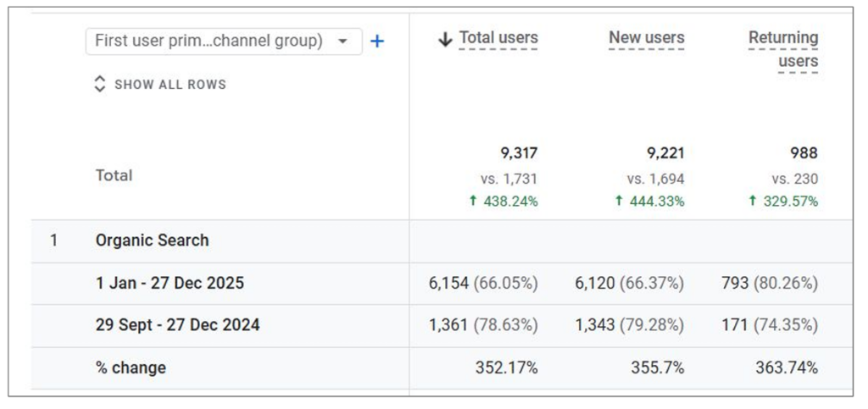
Task: Click the green up arrow next to 438.24%
Action: click(x=473, y=202)
